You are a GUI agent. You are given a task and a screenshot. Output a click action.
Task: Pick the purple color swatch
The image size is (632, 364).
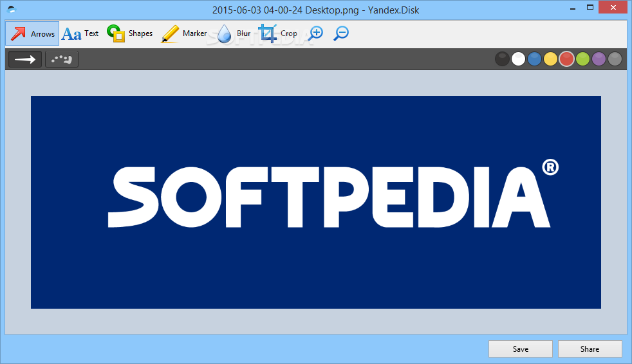599,59
